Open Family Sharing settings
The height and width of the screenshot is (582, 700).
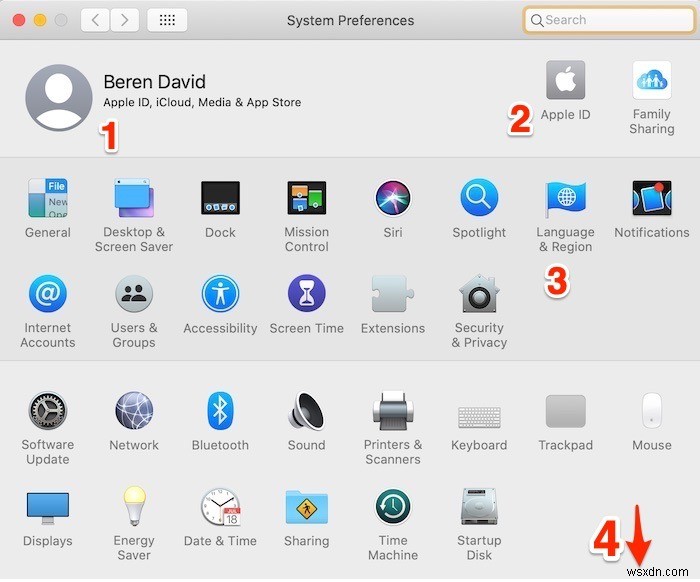[x=652, y=80]
